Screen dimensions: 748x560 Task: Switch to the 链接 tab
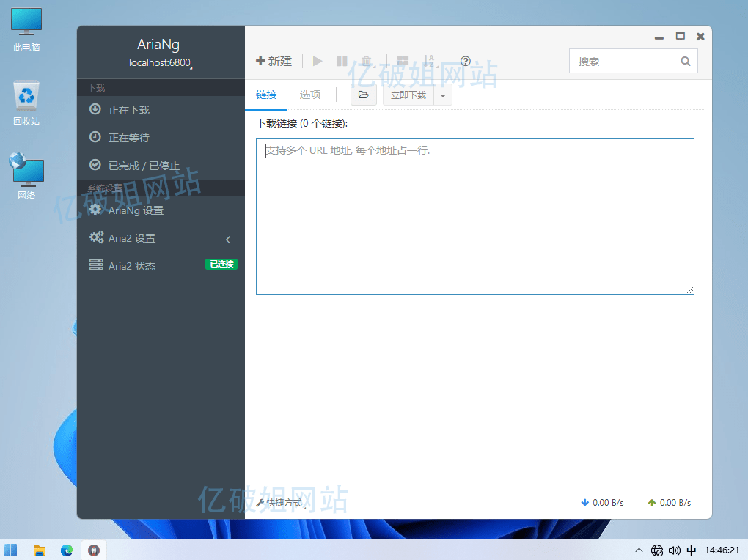(266, 95)
